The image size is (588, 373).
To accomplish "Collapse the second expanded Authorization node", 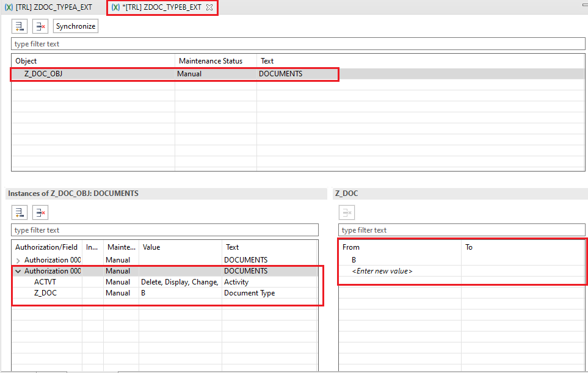I will pyautogui.click(x=18, y=271).
